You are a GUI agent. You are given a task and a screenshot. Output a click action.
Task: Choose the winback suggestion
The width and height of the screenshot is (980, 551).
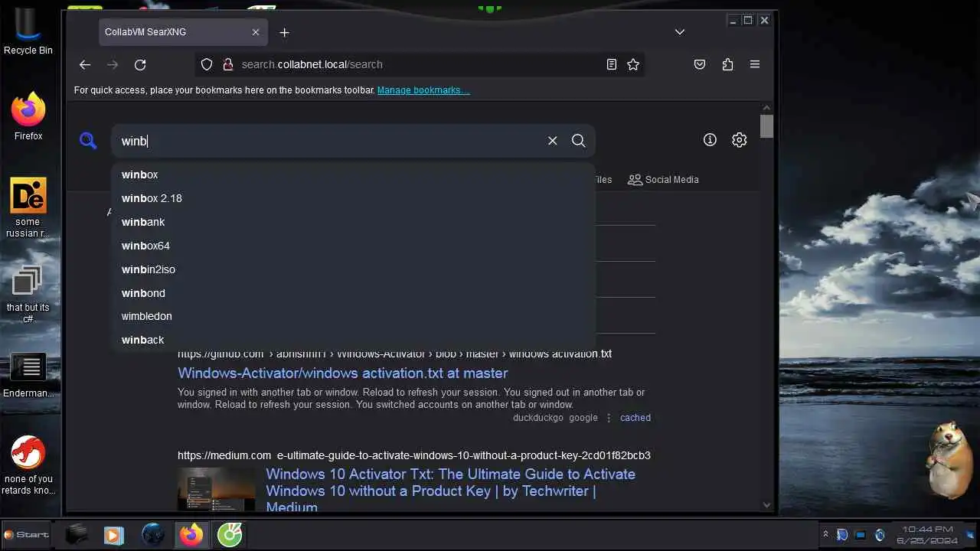[353, 340]
